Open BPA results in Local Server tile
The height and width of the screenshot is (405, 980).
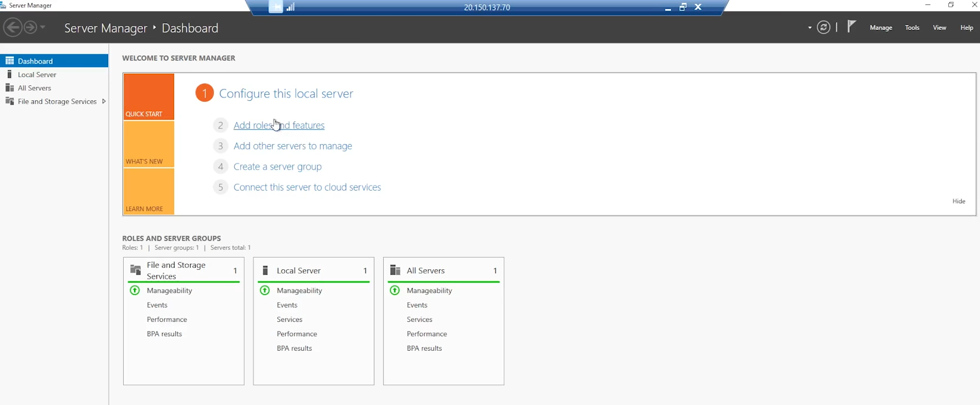pos(294,348)
